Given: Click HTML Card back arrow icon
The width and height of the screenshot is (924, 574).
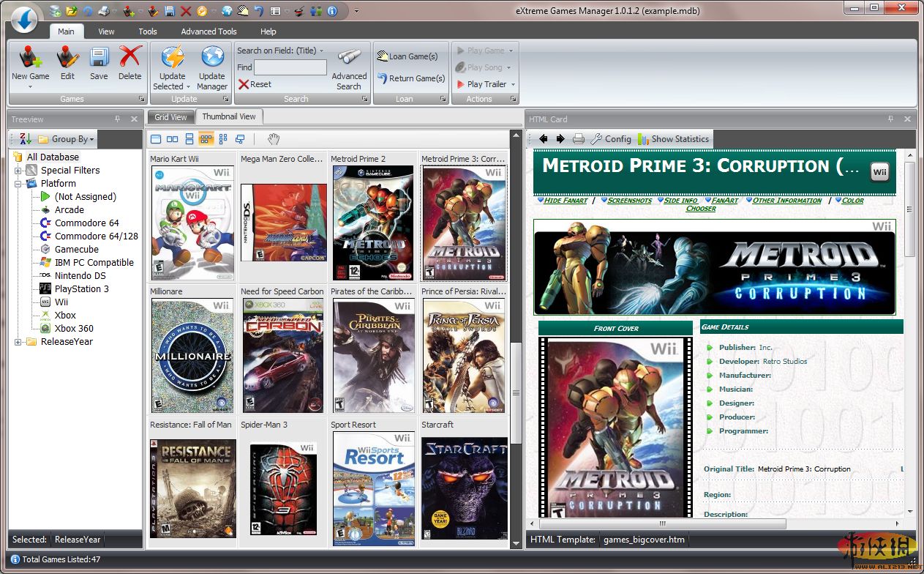Looking at the screenshot, I should point(543,139).
